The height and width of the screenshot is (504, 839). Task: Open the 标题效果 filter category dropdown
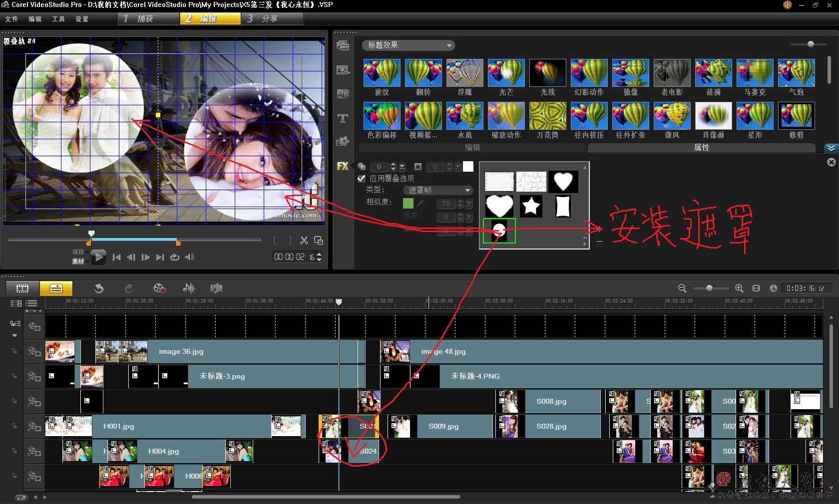[409, 45]
